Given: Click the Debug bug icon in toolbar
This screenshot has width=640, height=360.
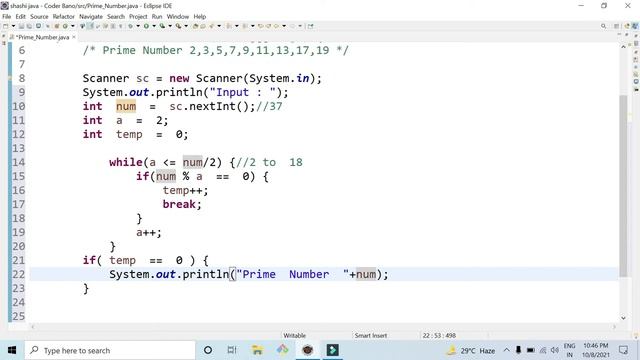Looking at the screenshot, I should pos(131,26).
